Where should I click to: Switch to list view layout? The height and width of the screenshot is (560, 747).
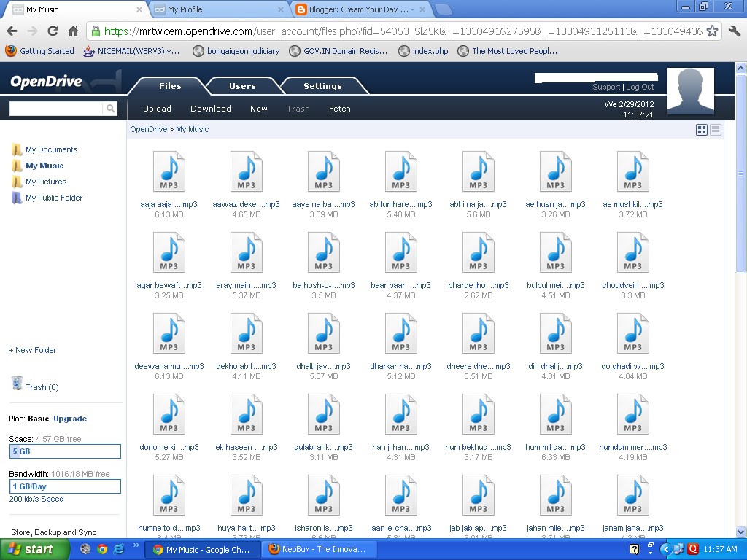(716, 129)
